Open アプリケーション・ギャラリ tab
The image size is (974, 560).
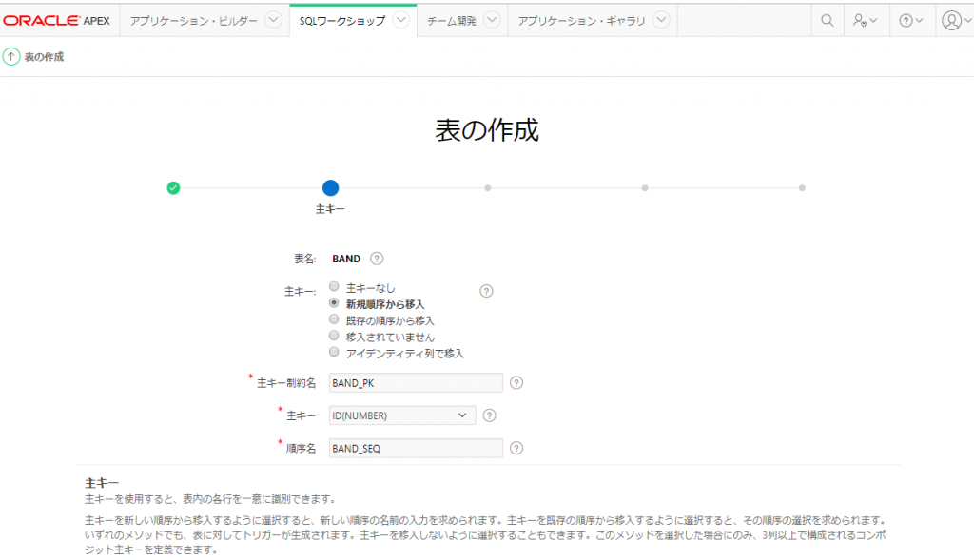coord(581,21)
